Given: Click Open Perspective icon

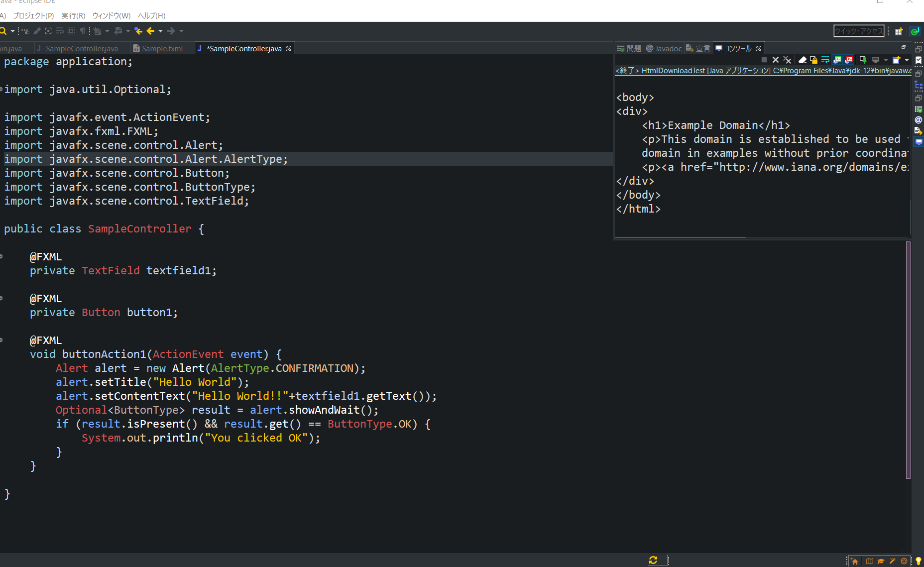Looking at the screenshot, I should point(899,31).
